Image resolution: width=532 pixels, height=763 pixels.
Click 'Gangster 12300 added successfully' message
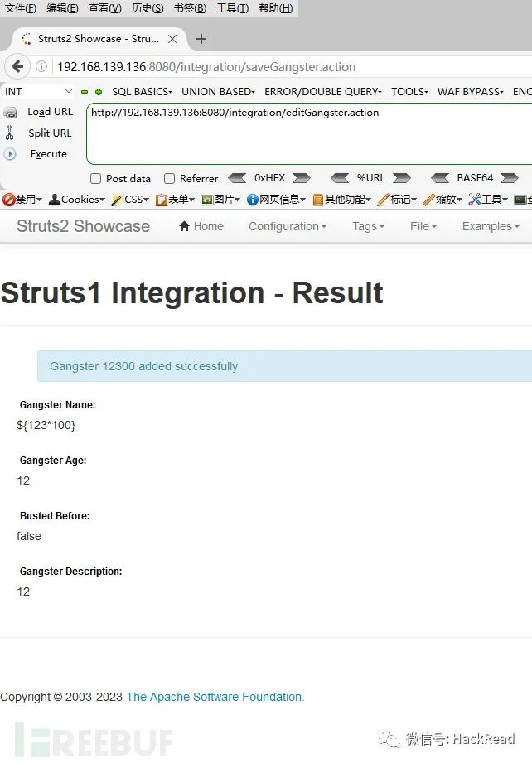[x=143, y=366]
